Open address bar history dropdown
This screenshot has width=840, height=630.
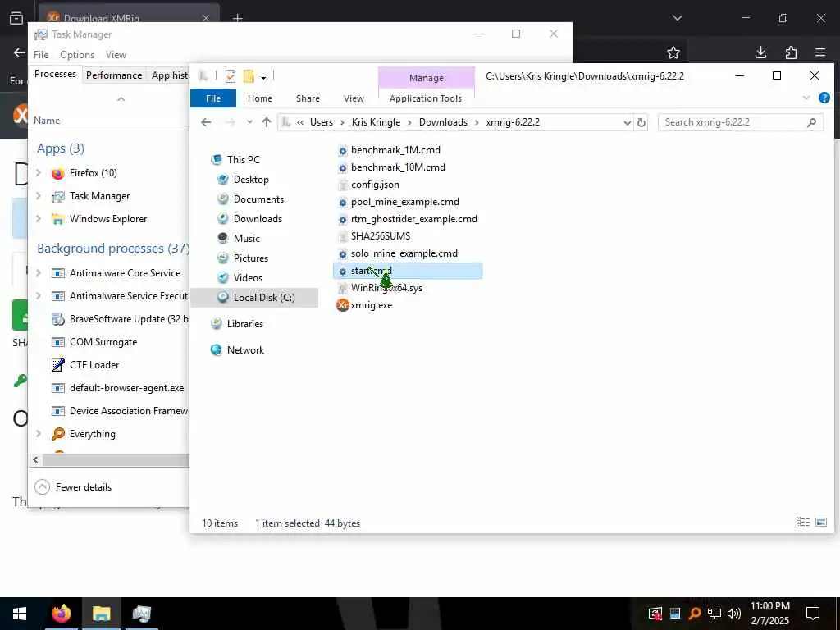[x=627, y=123]
